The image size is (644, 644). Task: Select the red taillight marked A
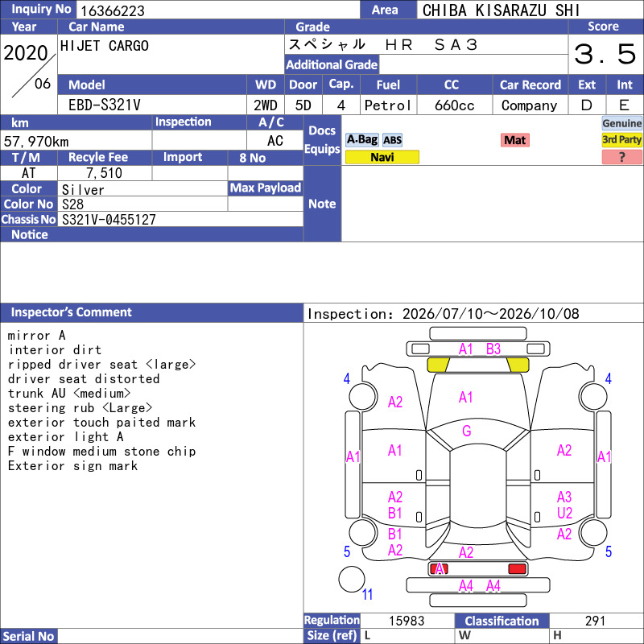[439, 568]
